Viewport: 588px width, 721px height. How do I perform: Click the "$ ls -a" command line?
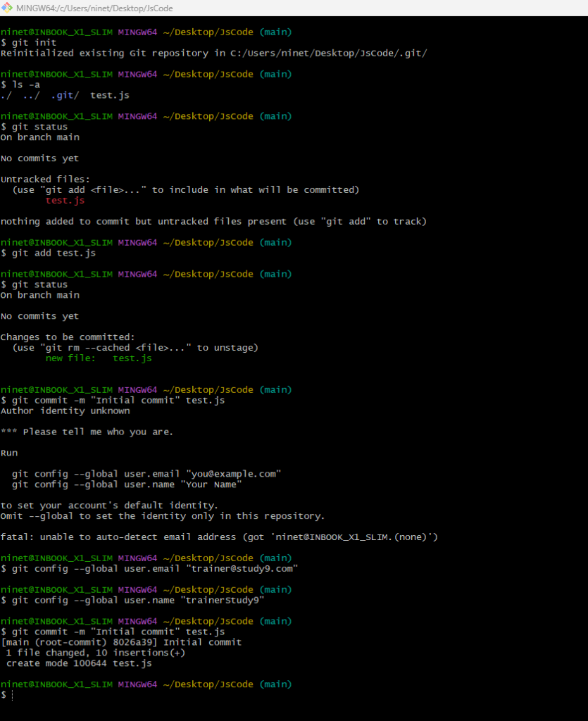click(x=20, y=84)
